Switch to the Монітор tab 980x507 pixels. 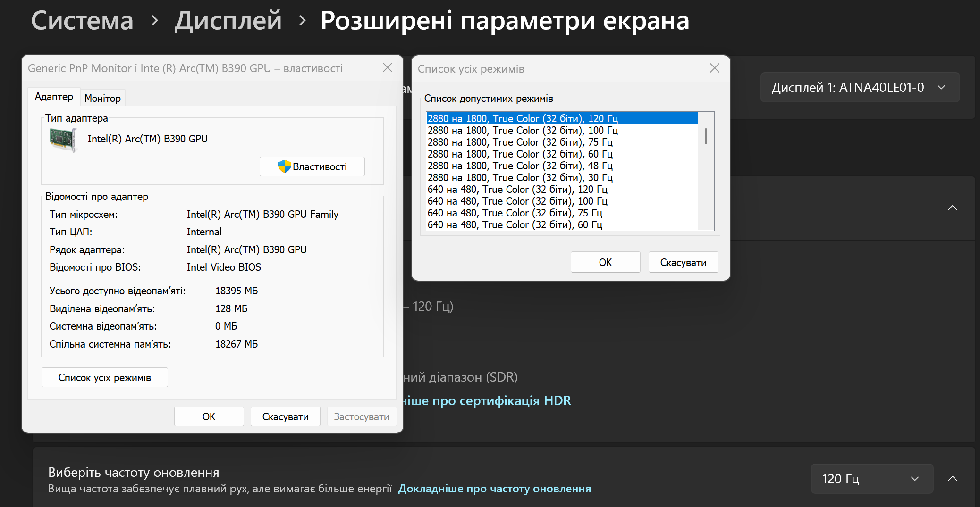click(102, 98)
